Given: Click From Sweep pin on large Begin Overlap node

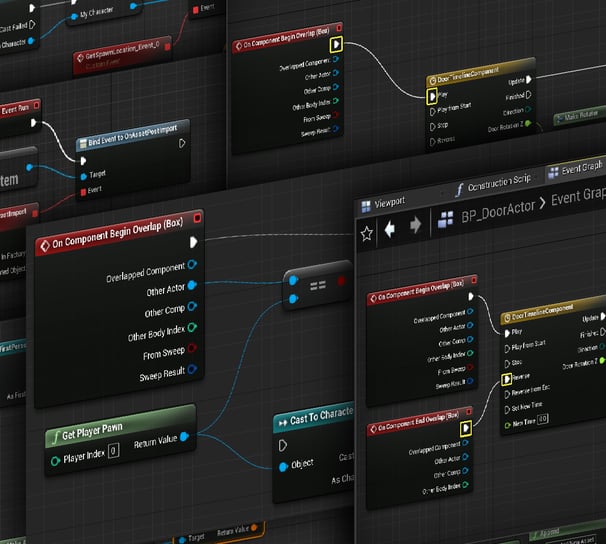Looking at the screenshot, I should (192, 348).
